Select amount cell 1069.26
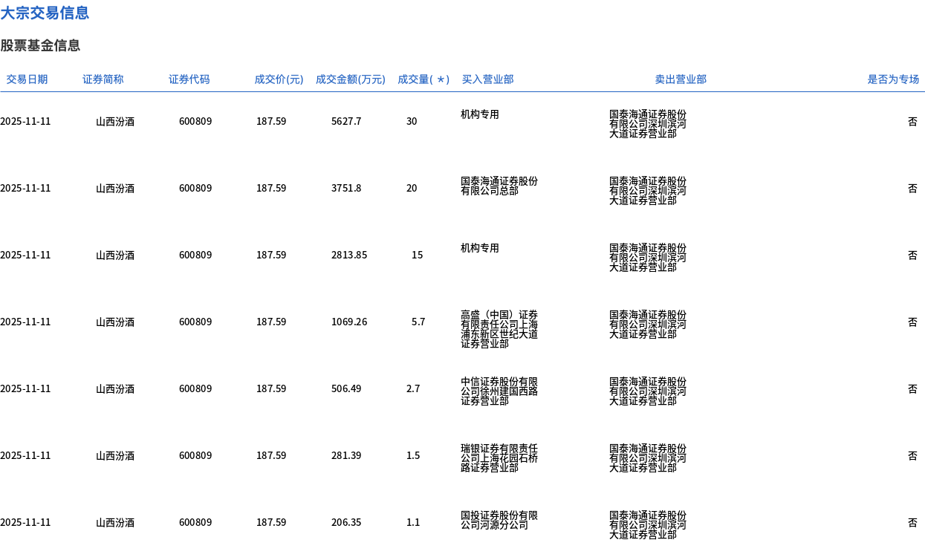925x560 pixels. (349, 322)
